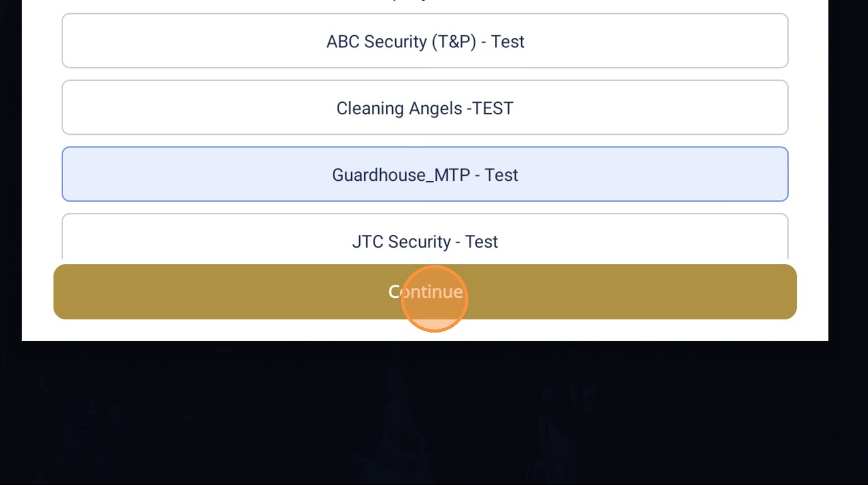Switch selection to JTC Security - Test
868x485 pixels.
tap(425, 241)
